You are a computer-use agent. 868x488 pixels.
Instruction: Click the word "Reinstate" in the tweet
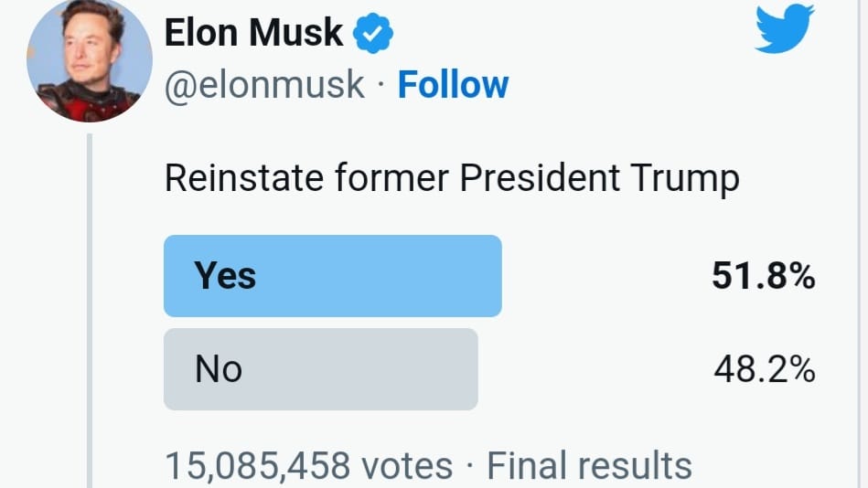click(x=241, y=178)
